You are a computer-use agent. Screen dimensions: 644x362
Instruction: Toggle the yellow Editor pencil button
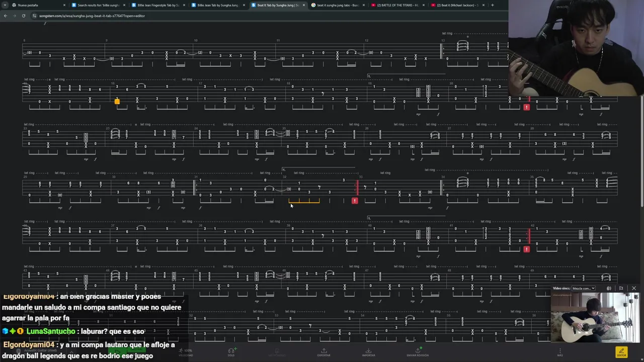coord(621,352)
